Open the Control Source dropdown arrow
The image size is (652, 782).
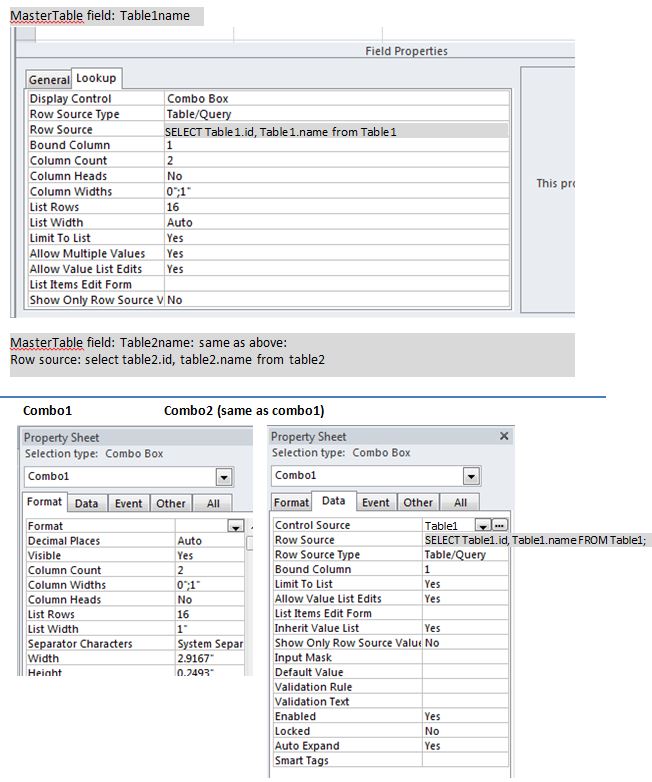click(x=483, y=526)
